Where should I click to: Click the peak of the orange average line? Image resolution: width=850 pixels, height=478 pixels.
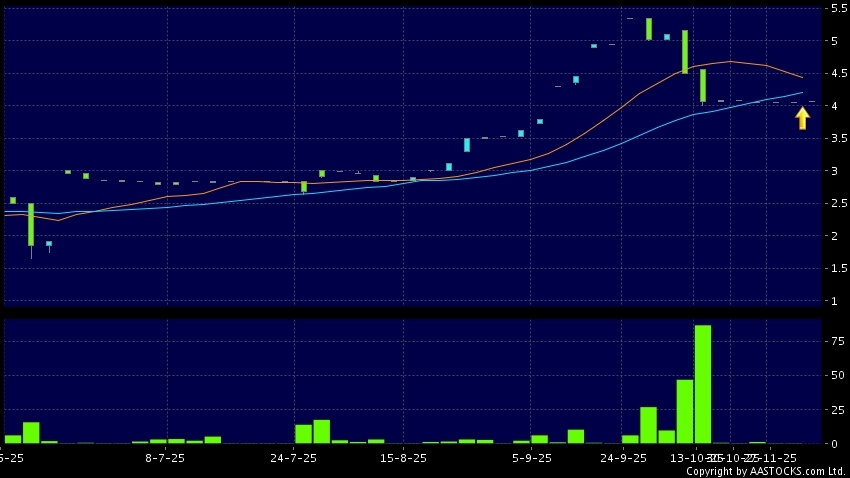[x=731, y=62]
